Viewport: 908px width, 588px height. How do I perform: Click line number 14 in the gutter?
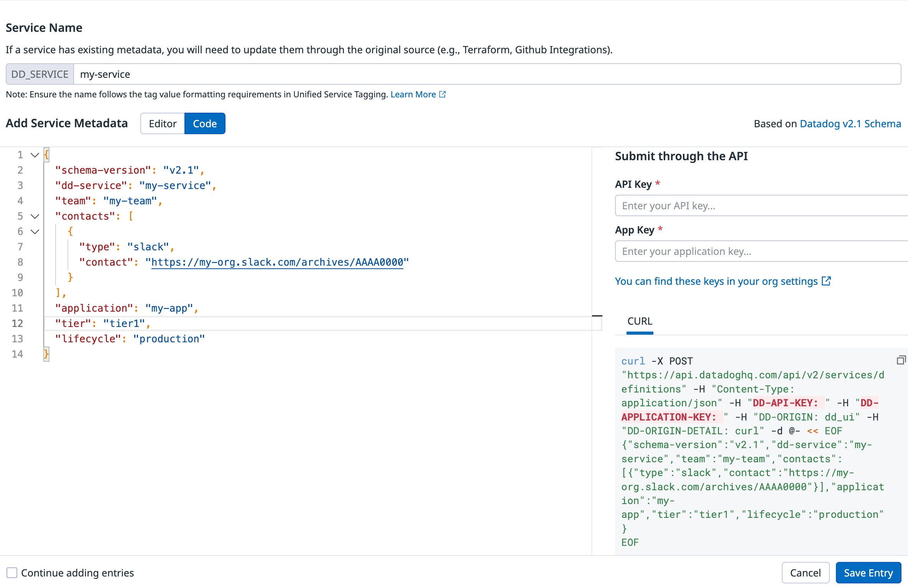tap(17, 354)
